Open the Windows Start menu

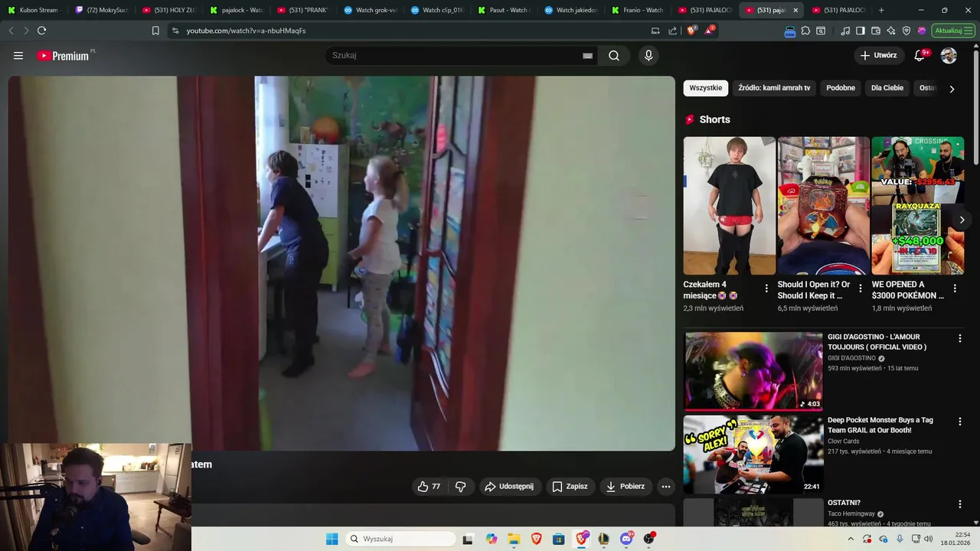point(332,539)
